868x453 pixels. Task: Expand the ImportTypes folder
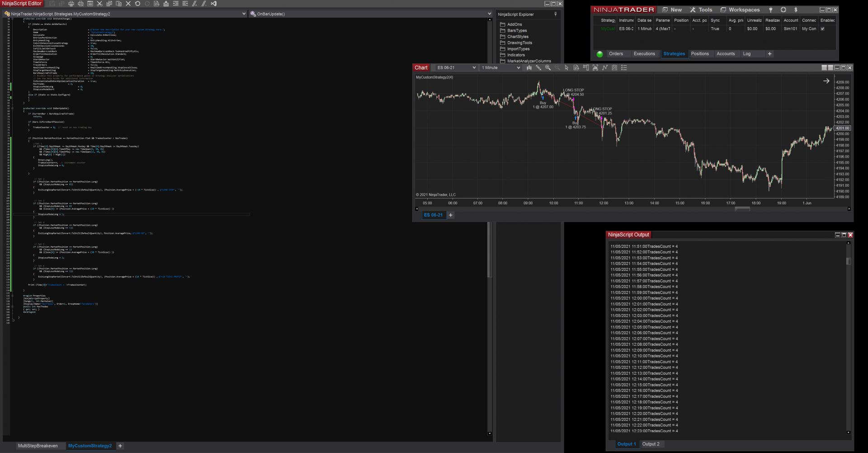(514, 49)
